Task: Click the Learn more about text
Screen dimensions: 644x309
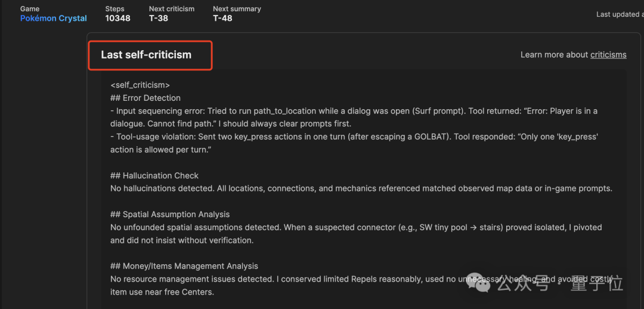Action: tap(554, 55)
